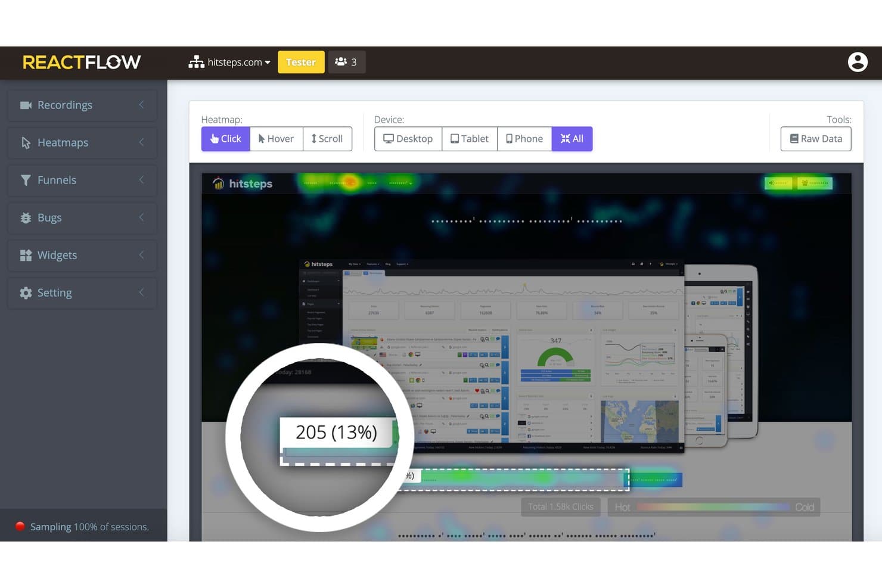Expand the Heatmaps menu chevron
882x588 pixels.
pos(141,142)
